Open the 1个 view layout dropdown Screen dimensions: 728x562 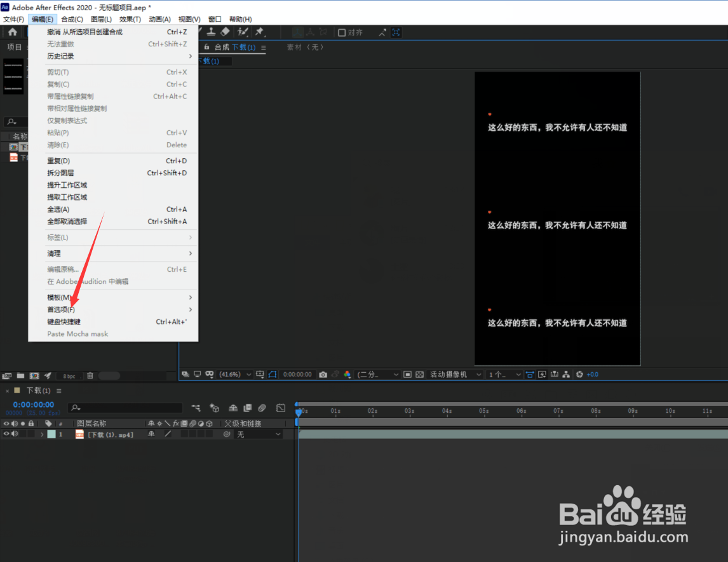(x=504, y=375)
